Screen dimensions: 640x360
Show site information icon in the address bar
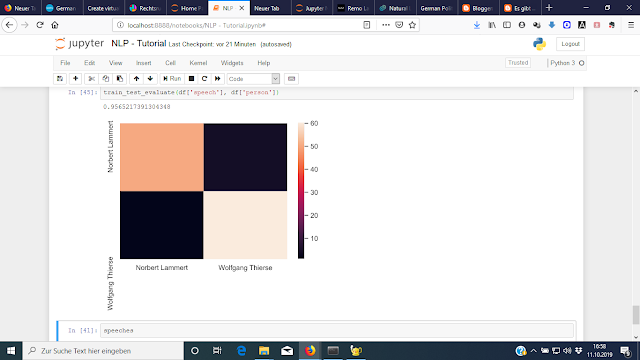pos(120,25)
